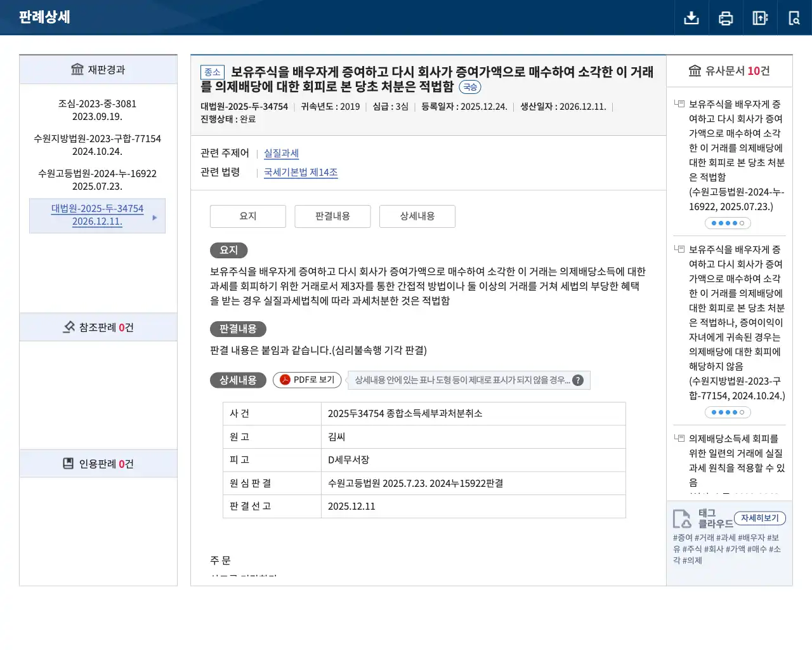Click the question mark help icon
Screen dimensions: 812x650
coord(578,380)
